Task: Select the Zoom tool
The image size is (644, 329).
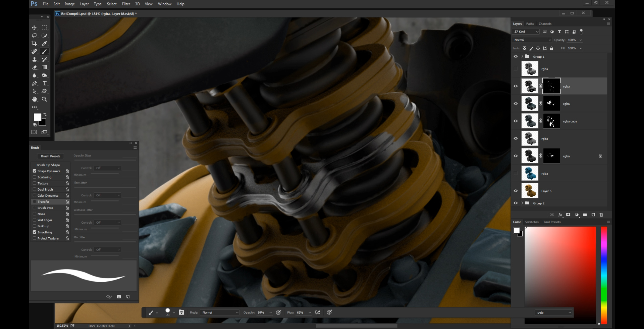Action: pos(44,99)
